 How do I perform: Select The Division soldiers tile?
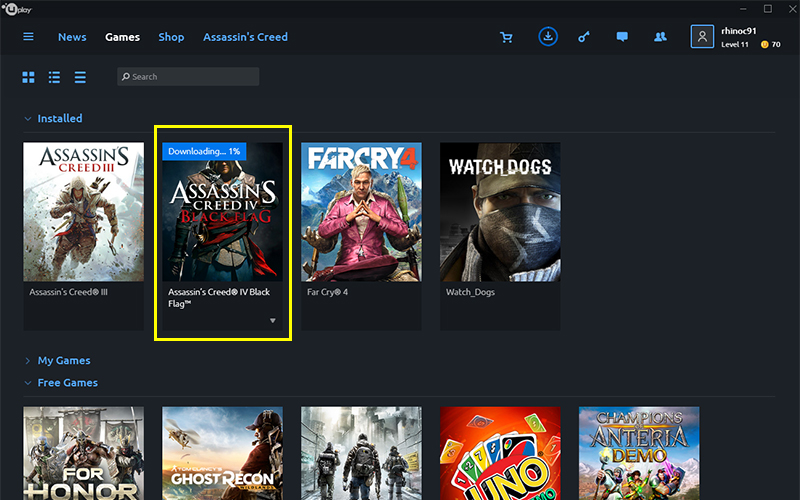click(361, 453)
